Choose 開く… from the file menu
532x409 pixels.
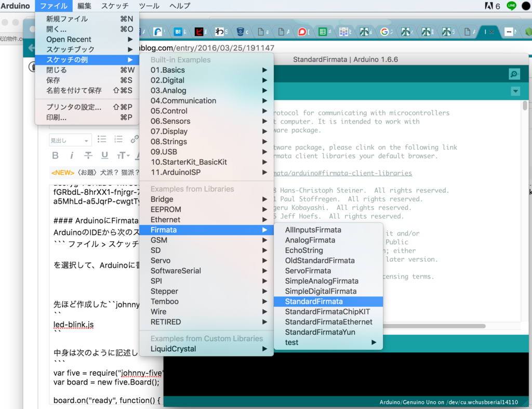(87, 29)
